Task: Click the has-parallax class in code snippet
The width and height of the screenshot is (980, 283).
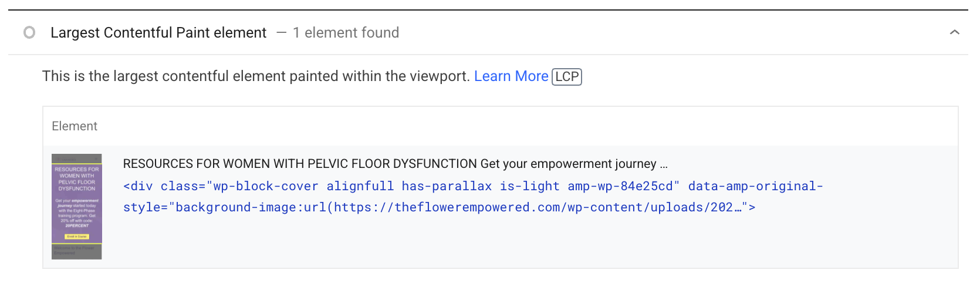Action: (447, 186)
